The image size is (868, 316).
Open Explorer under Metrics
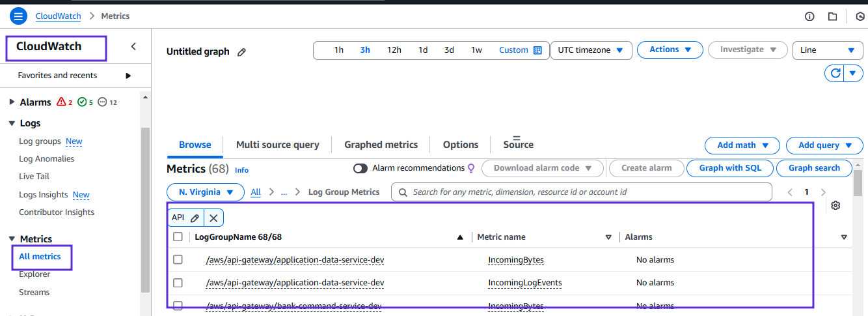coord(34,274)
